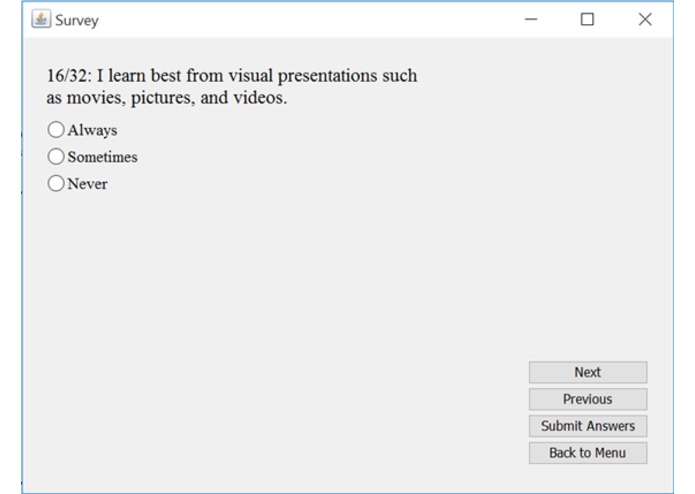Maximize the Survey window
Image resolution: width=695 pixels, height=494 pixels.
click(587, 19)
